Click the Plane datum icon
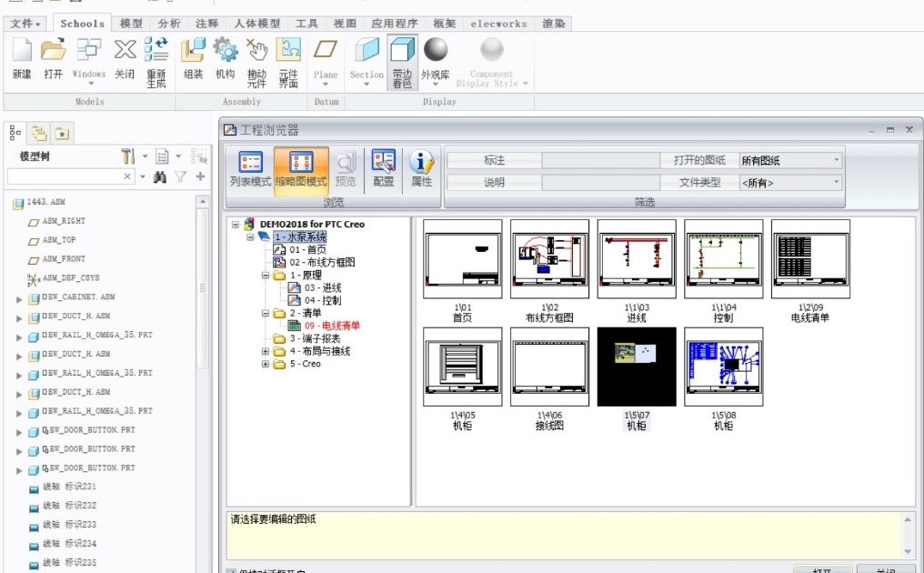 pyautogui.click(x=326, y=49)
